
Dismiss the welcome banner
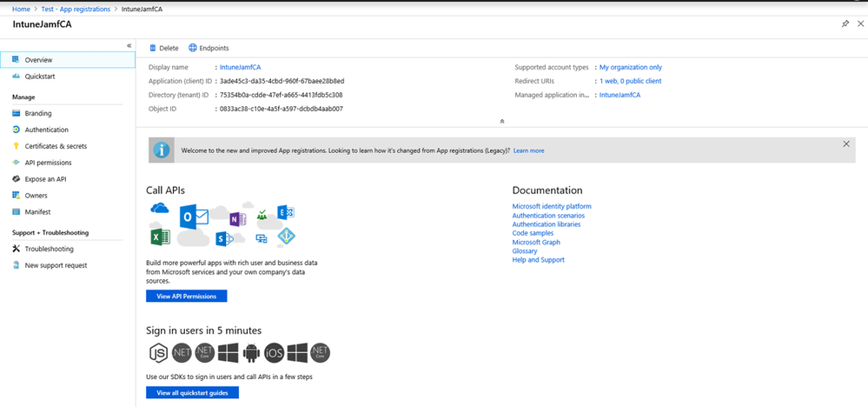click(846, 144)
